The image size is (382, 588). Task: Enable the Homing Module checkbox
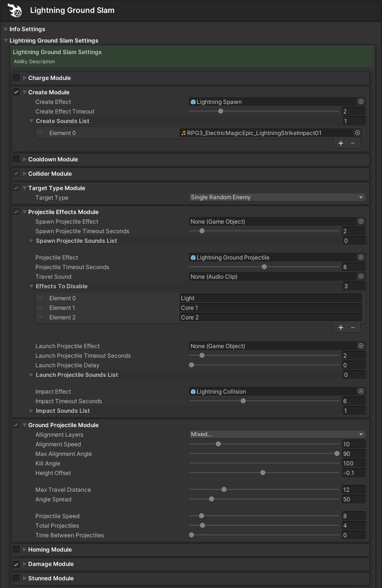pos(16,550)
